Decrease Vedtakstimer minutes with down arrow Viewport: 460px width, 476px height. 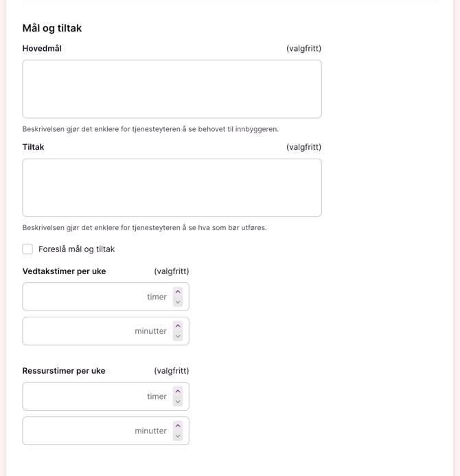[178, 337]
